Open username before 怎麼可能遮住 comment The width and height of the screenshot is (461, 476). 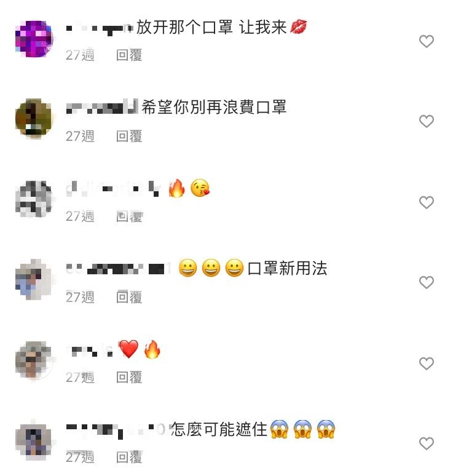(116, 430)
